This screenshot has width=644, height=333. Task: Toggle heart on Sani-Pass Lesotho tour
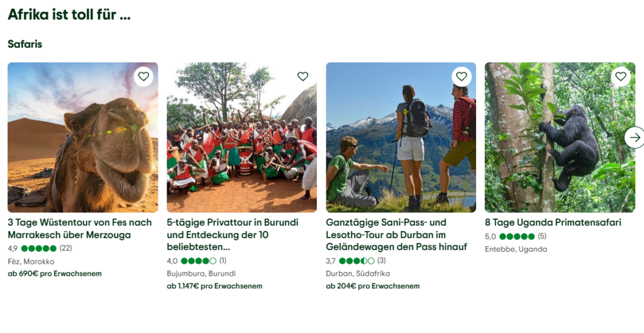(x=462, y=76)
